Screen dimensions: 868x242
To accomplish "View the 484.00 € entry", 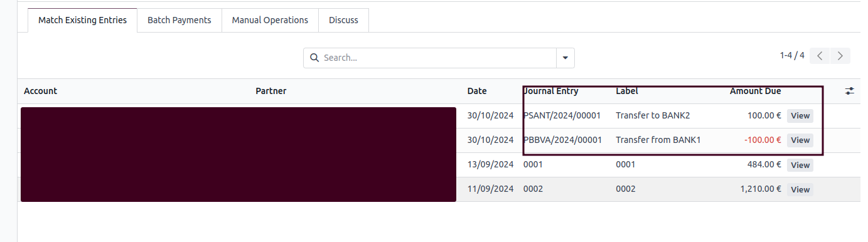I will pyautogui.click(x=800, y=165).
